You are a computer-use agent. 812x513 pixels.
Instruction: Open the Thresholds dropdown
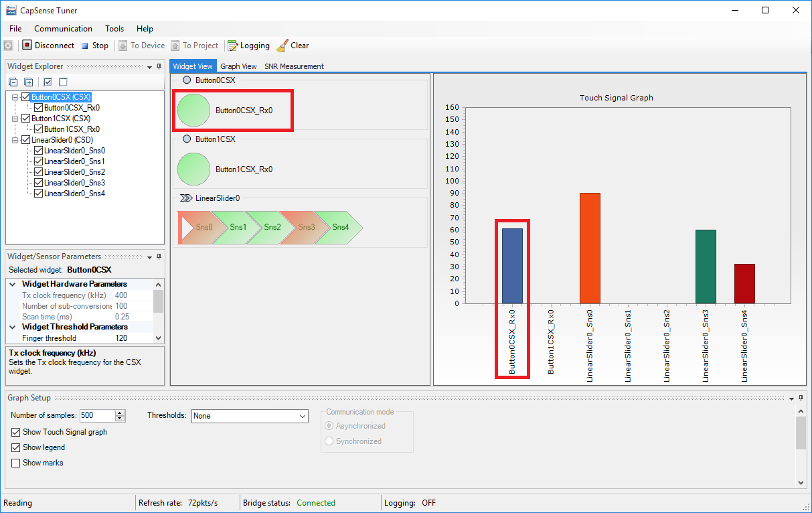pos(303,416)
